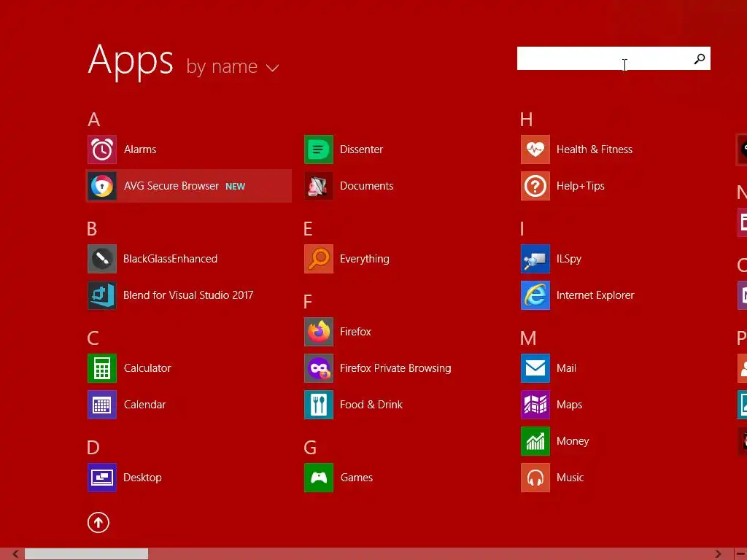Viewport: 747px width, 560px height.
Task: Click the 'Firefox' label text
Action: (x=355, y=332)
